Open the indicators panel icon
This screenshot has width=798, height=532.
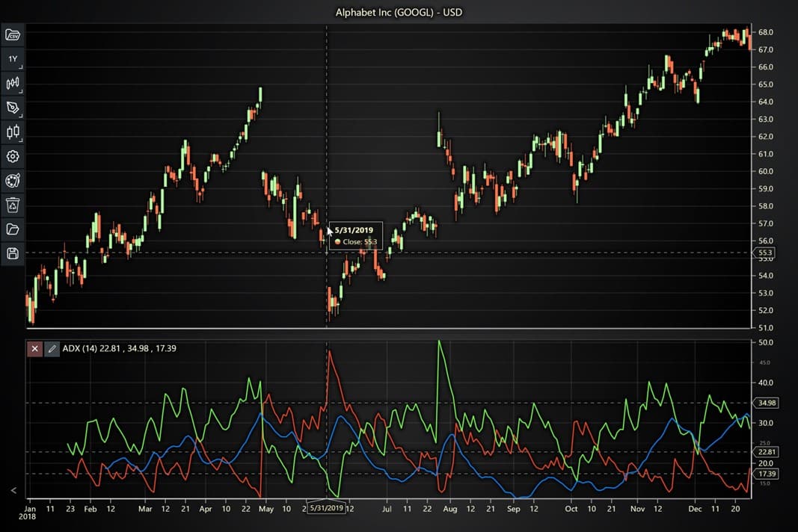pyautogui.click(x=13, y=83)
